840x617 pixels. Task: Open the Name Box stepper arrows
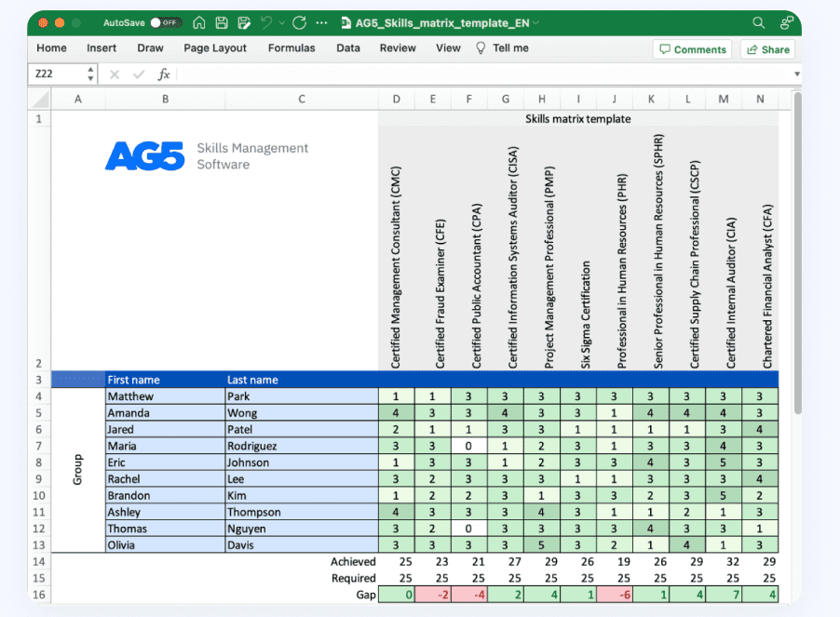[x=90, y=74]
